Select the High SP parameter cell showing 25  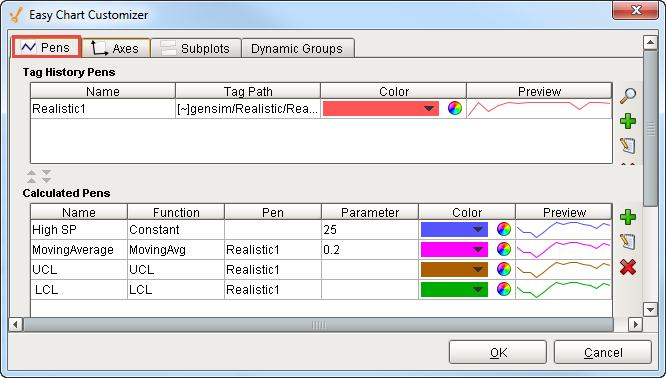(x=370, y=230)
